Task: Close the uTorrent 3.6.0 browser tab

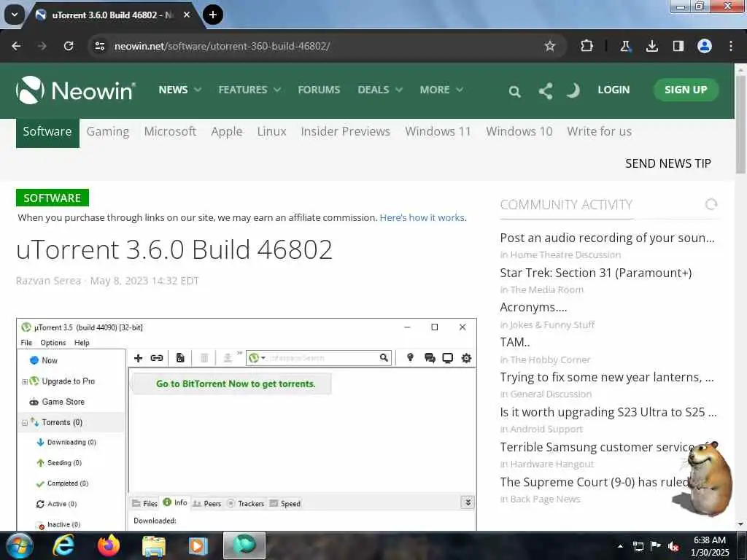Action: coord(187,15)
